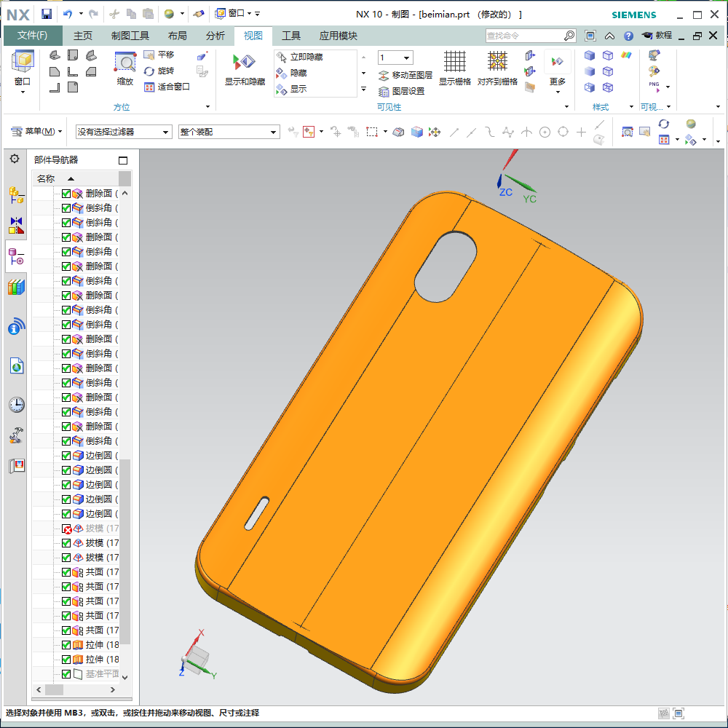
Task: Toggle checkbox of first 拉伸 feature
Action: [x=66, y=645]
